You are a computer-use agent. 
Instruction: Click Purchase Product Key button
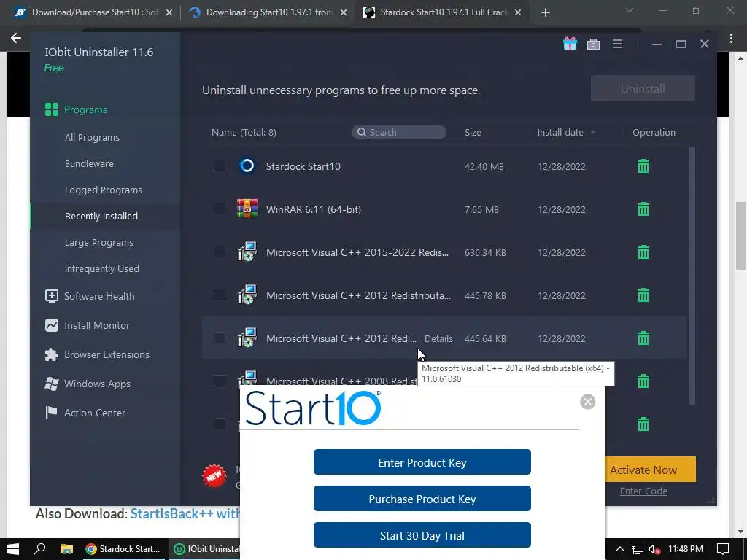(422, 499)
